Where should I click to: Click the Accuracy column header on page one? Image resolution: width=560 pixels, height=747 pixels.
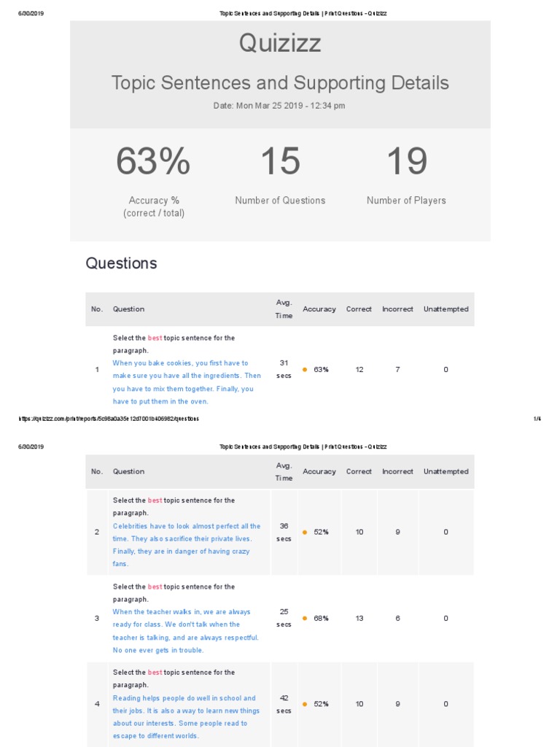319,309
